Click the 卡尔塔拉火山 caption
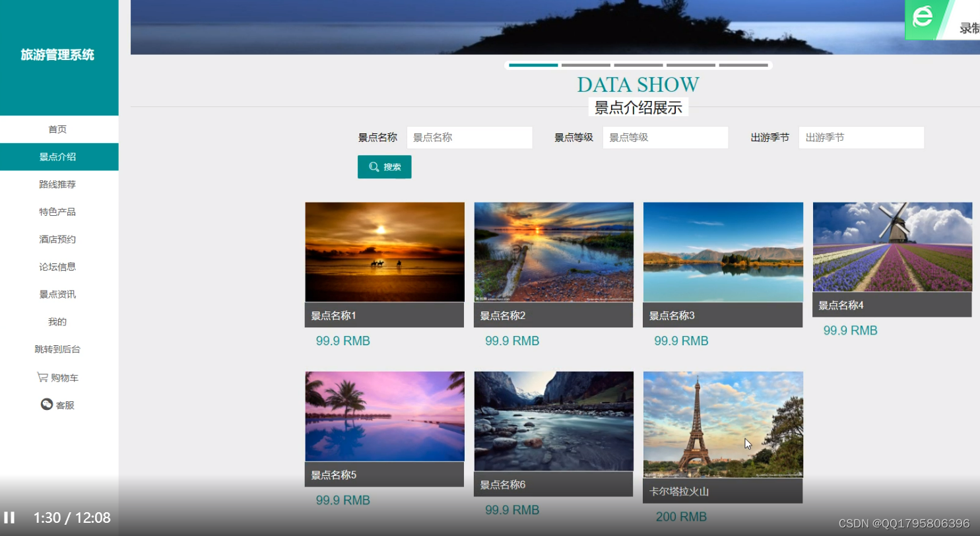 [723, 491]
